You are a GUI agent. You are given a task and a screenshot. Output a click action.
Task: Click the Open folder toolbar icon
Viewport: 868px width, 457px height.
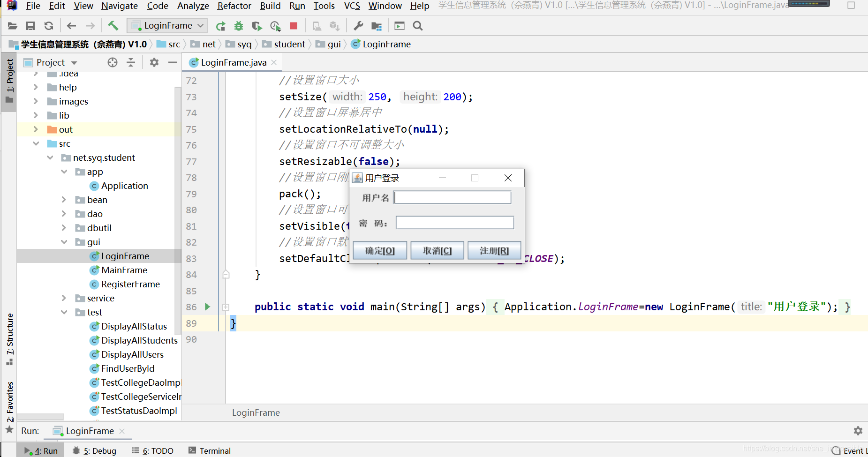13,26
